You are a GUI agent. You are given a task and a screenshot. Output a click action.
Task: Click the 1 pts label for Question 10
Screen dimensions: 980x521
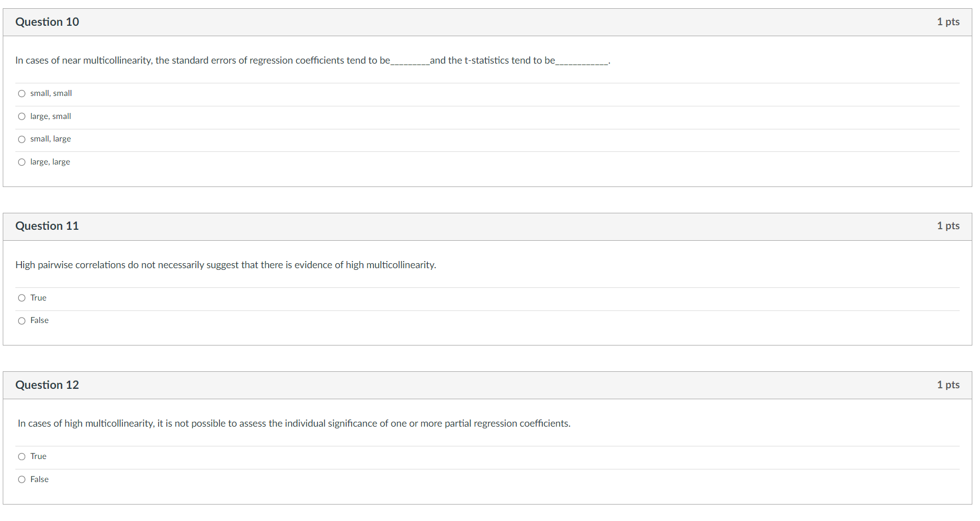click(x=948, y=22)
